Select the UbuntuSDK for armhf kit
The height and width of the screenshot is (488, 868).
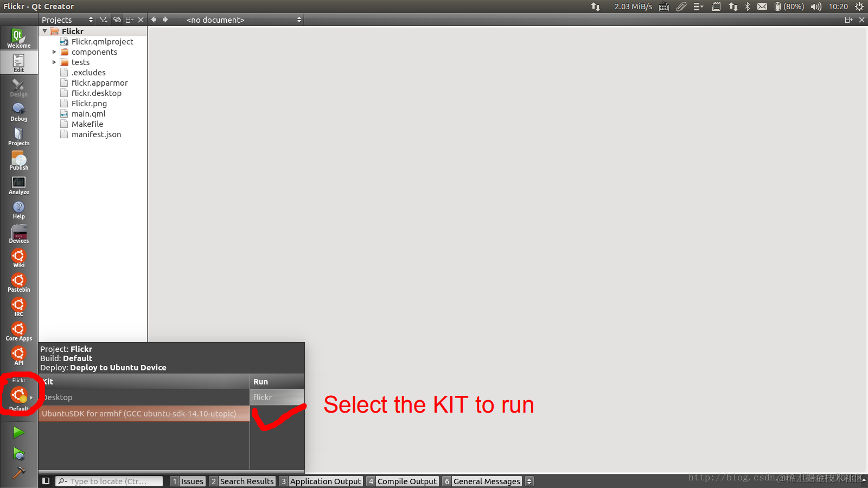coord(144,413)
